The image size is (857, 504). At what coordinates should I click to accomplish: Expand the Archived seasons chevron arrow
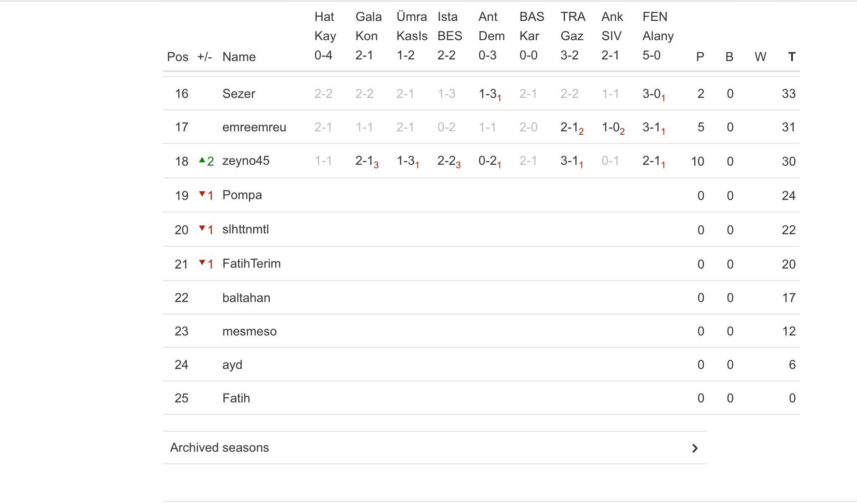pyautogui.click(x=695, y=448)
